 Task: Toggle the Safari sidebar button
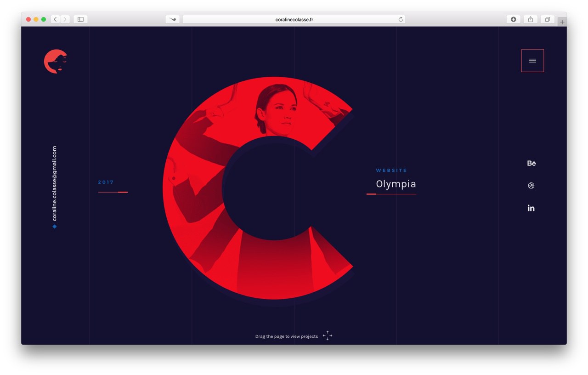click(80, 19)
